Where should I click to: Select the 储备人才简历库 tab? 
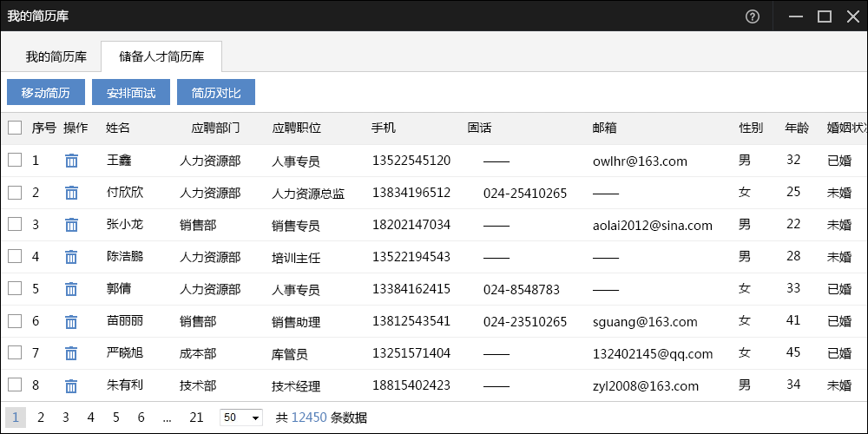[x=161, y=57]
